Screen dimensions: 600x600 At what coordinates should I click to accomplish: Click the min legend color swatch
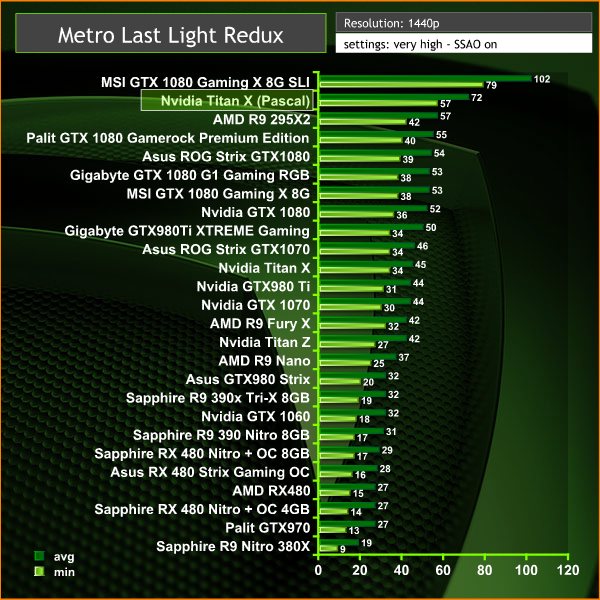39,572
